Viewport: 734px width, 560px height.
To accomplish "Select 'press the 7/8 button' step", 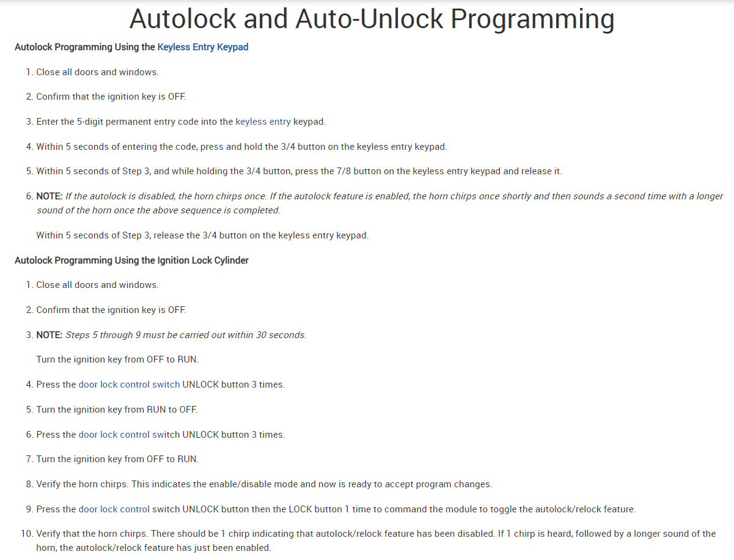I will coord(299,171).
